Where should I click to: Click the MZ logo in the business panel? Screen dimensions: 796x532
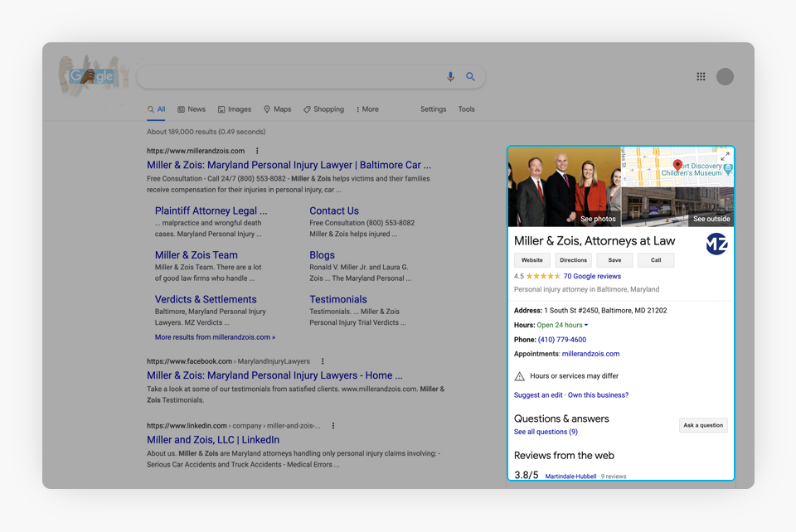[x=716, y=244]
